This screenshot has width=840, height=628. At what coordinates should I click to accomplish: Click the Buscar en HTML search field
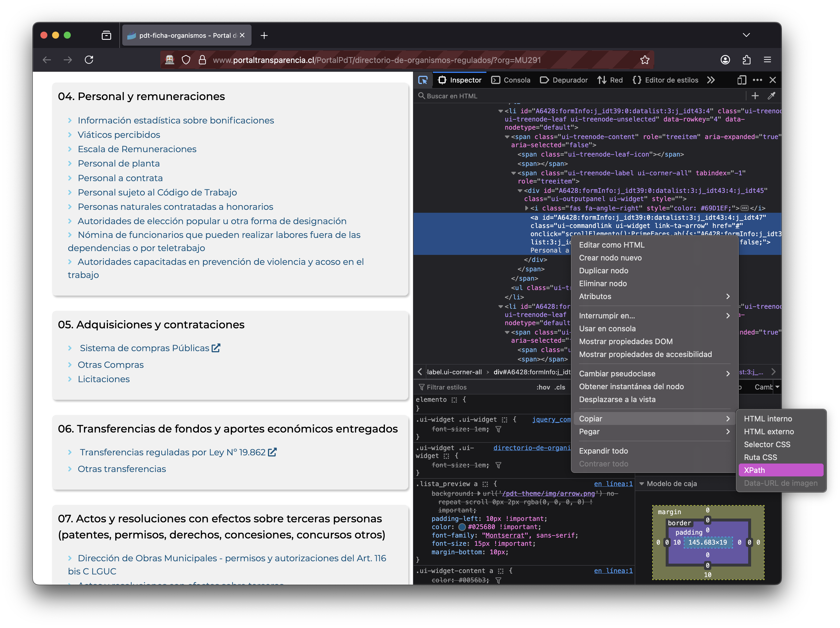(x=581, y=96)
